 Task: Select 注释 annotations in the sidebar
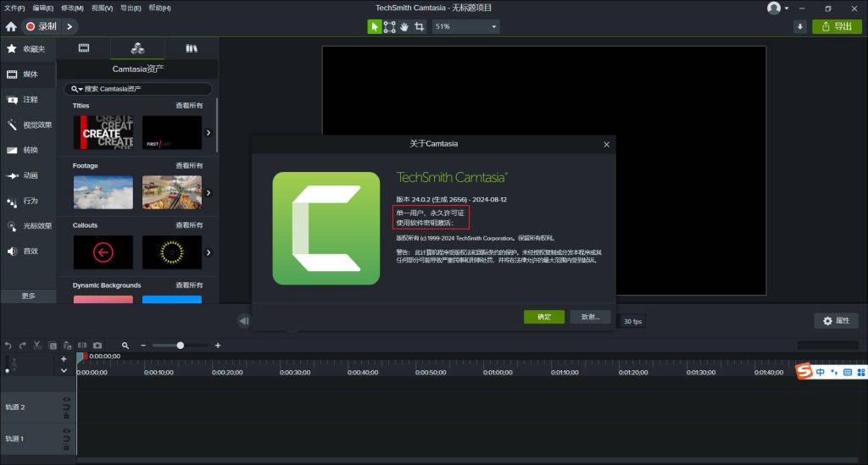click(28, 100)
